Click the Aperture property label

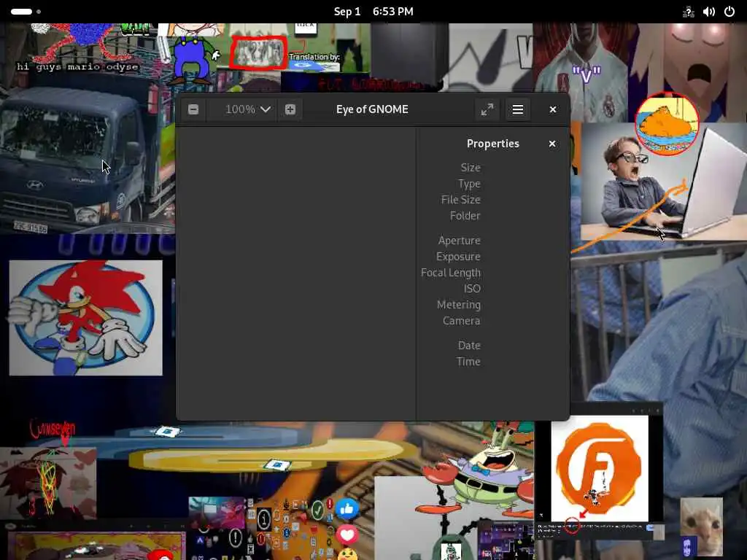tap(460, 241)
